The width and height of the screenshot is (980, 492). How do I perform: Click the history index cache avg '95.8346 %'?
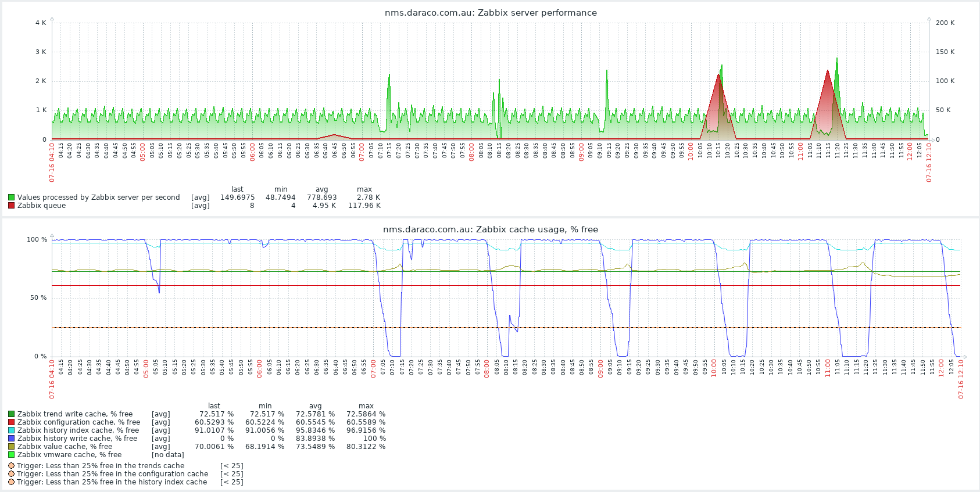pos(315,430)
